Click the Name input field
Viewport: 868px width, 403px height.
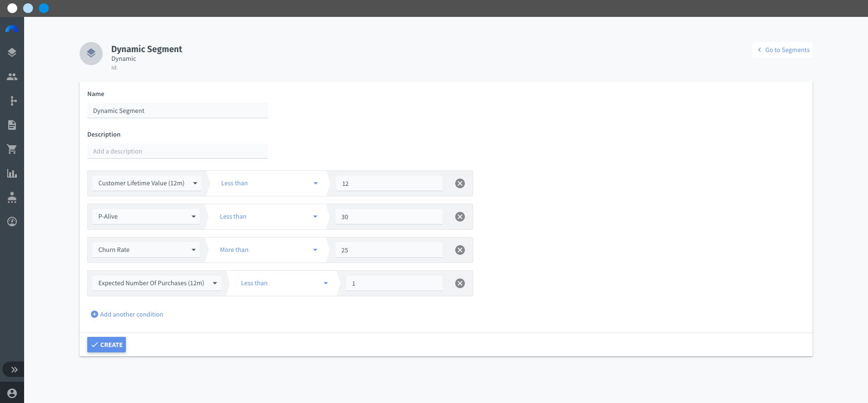(177, 111)
